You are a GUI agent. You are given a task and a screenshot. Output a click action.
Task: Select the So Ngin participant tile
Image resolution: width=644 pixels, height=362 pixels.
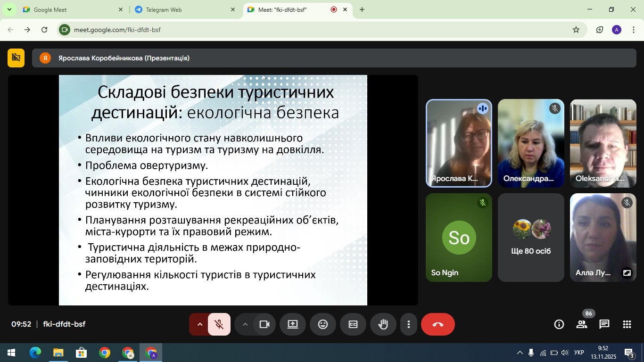(x=459, y=238)
